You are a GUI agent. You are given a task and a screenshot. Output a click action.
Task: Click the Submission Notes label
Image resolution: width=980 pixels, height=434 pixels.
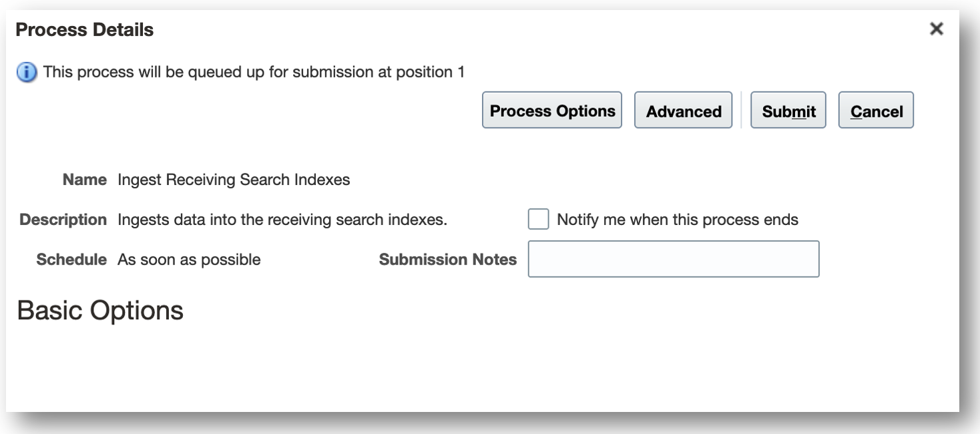click(447, 259)
